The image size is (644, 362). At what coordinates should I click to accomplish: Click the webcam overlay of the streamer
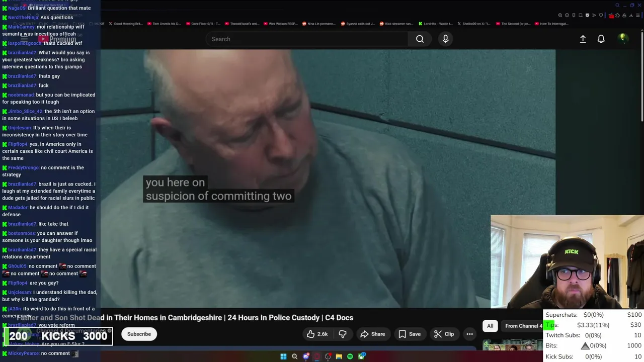(567, 261)
